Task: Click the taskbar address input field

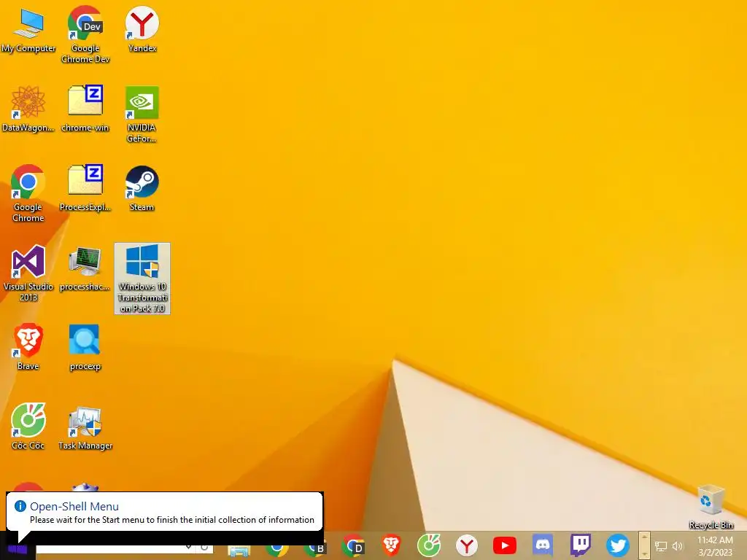Action: [110, 549]
